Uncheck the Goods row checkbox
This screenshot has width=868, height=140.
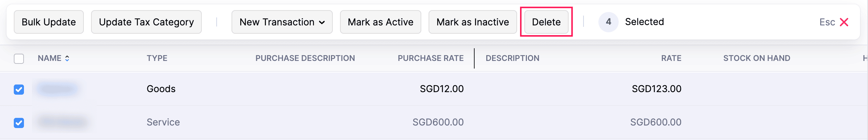point(19,89)
